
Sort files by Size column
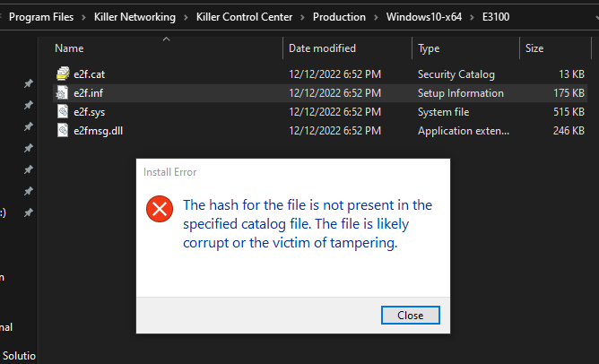click(x=534, y=48)
